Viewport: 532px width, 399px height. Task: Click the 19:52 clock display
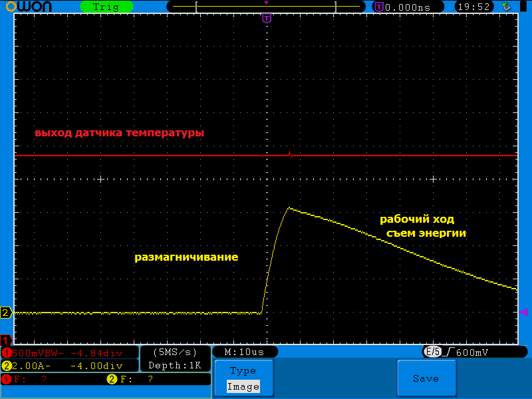point(473,7)
